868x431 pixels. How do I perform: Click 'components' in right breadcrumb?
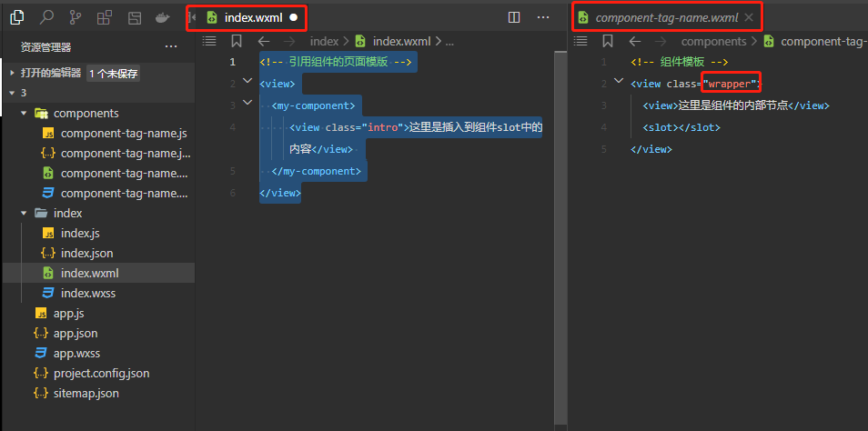[x=714, y=41]
